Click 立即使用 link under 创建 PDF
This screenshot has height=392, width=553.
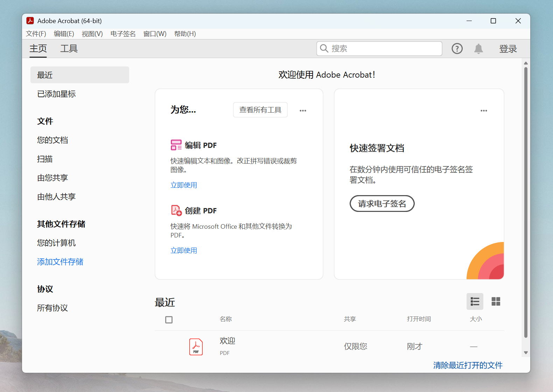(184, 250)
